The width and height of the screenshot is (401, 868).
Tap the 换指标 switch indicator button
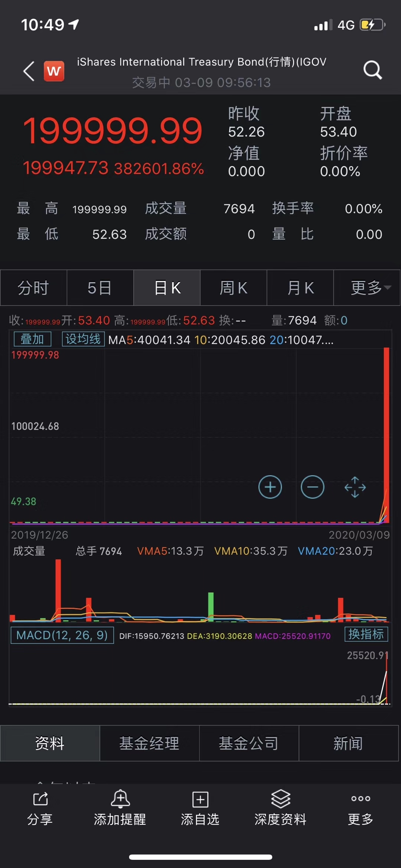click(x=366, y=634)
